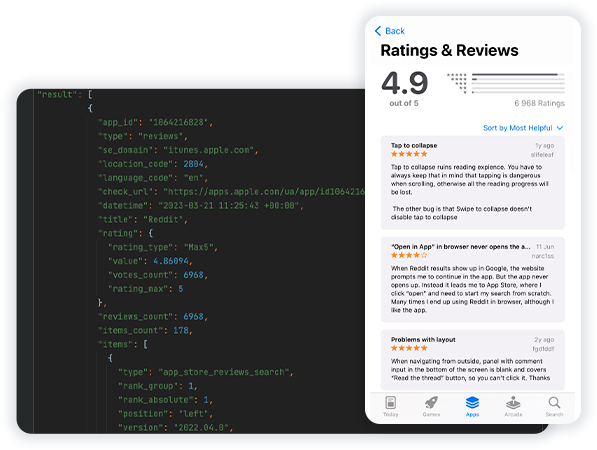Screen dimensions: 597x450
Task: Click the "type": "app_store_reviews_search" line
Action: coord(206,372)
